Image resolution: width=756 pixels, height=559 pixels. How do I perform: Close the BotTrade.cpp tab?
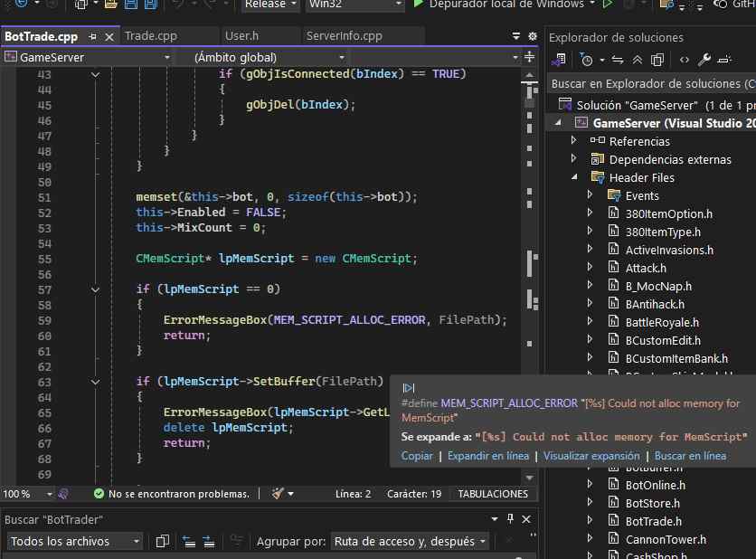(109, 37)
